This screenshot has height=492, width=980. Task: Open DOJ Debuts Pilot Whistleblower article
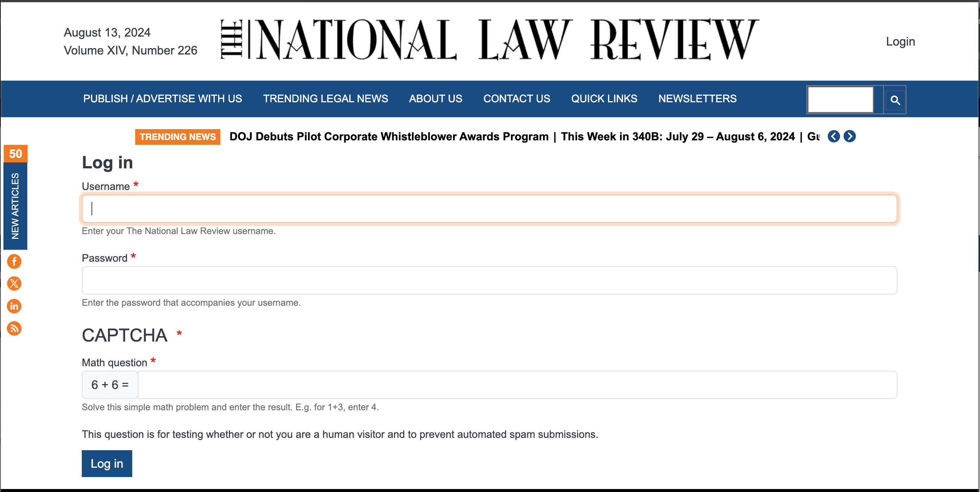389,137
